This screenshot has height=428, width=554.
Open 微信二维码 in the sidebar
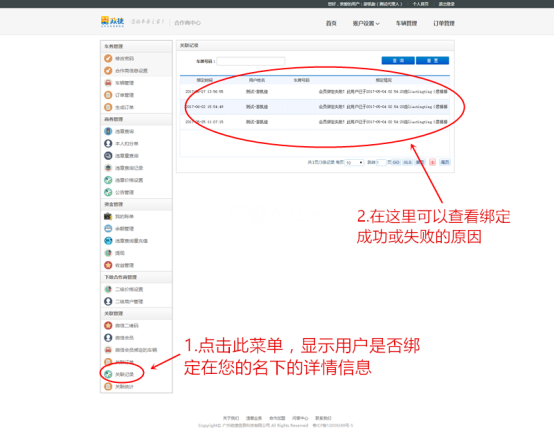121,326
